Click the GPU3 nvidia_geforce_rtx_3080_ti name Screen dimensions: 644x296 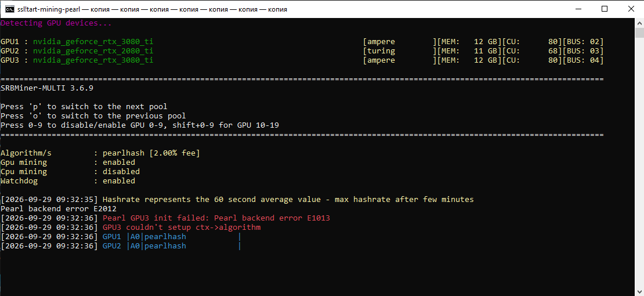pos(93,60)
